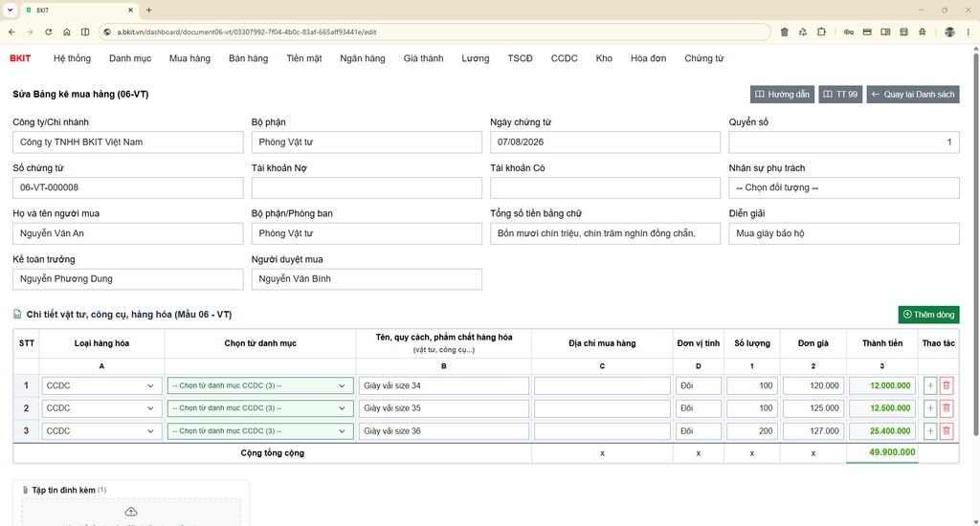Viewport: 980px width, 526px height.
Task: Click the browser forward arrow
Action: click(x=30, y=32)
